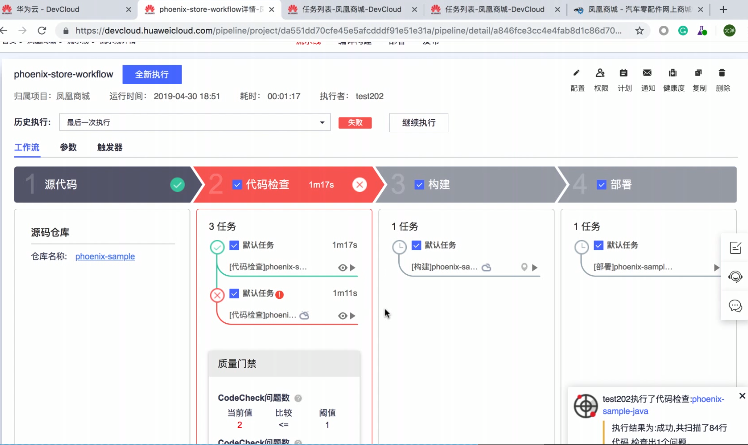
Task: Uncheck the 代码检查 stage checkbox
Action: pyautogui.click(x=237, y=185)
